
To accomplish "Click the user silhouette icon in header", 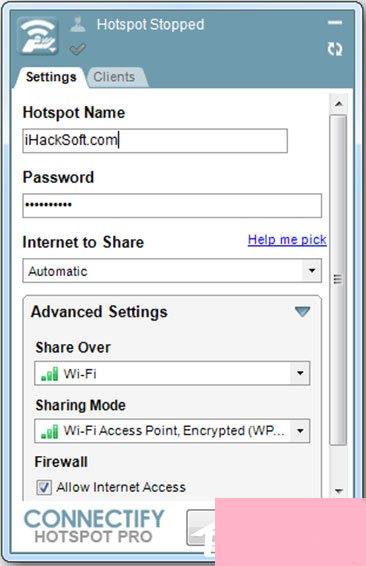I will pyautogui.click(x=78, y=24).
